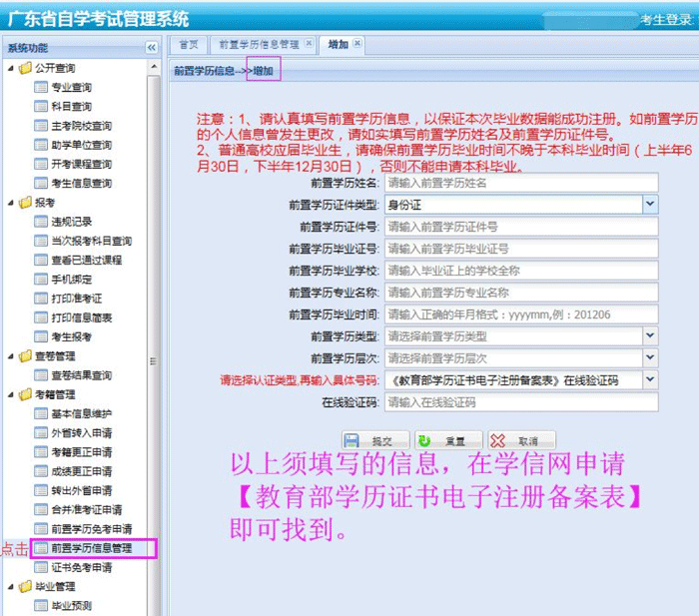Open 考生信息查询 tree item

click(81, 184)
